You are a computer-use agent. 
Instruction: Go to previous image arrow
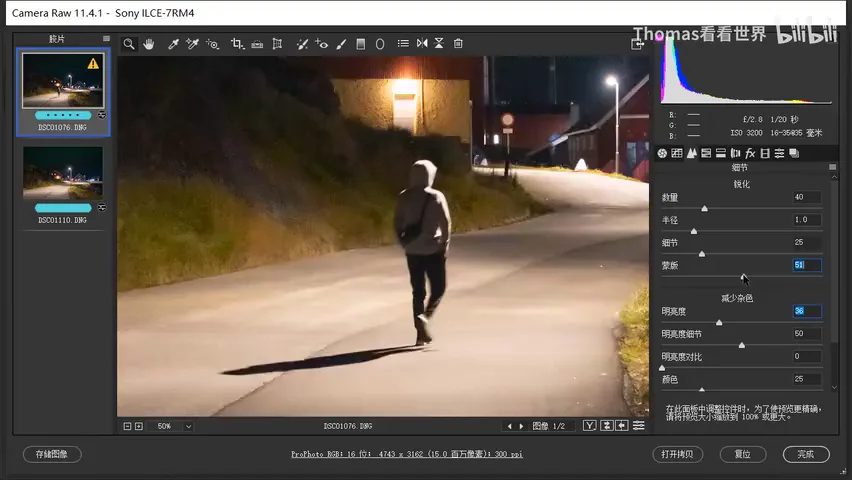509,426
